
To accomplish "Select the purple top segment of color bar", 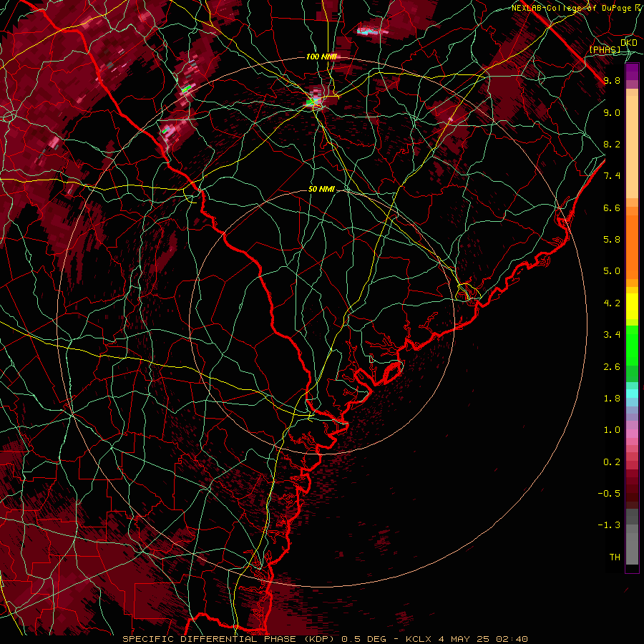I will [x=632, y=72].
